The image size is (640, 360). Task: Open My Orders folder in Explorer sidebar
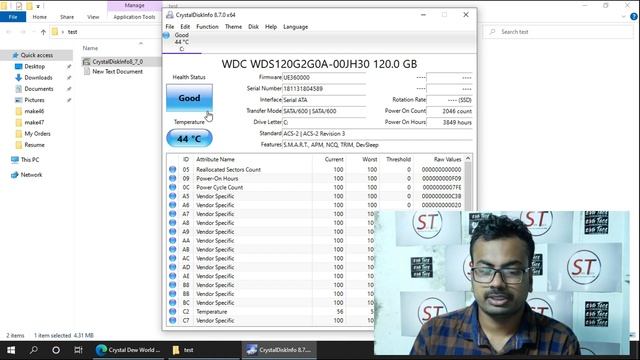point(37,133)
